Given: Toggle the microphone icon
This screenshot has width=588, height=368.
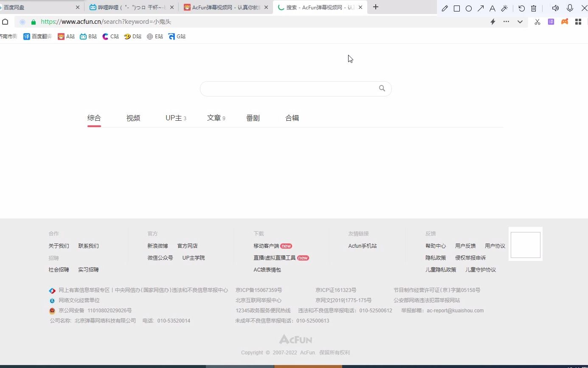Looking at the screenshot, I should [x=570, y=8].
